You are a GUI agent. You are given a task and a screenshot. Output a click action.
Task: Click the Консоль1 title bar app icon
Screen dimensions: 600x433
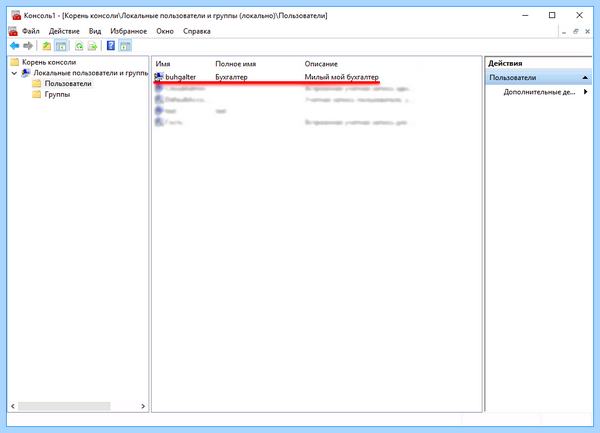pyautogui.click(x=16, y=16)
